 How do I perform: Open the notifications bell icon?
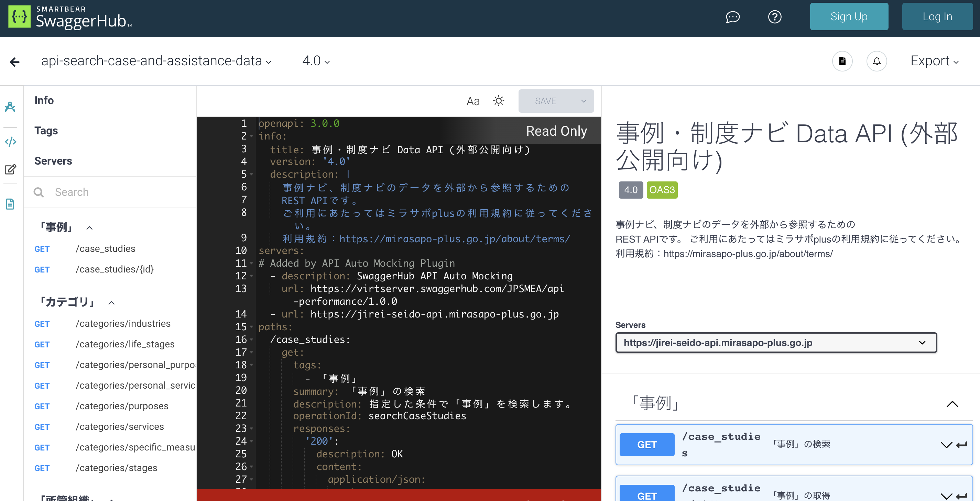(876, 61)
